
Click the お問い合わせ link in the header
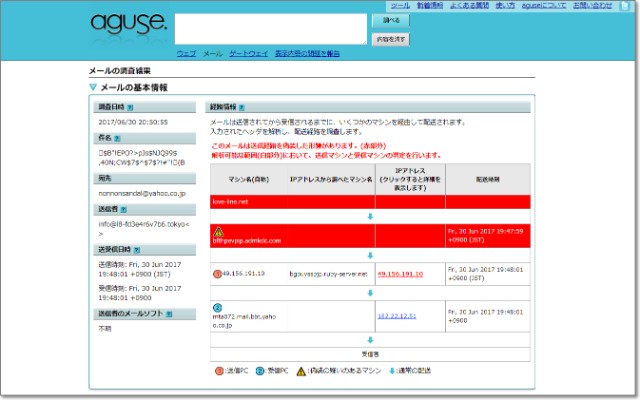591,6
